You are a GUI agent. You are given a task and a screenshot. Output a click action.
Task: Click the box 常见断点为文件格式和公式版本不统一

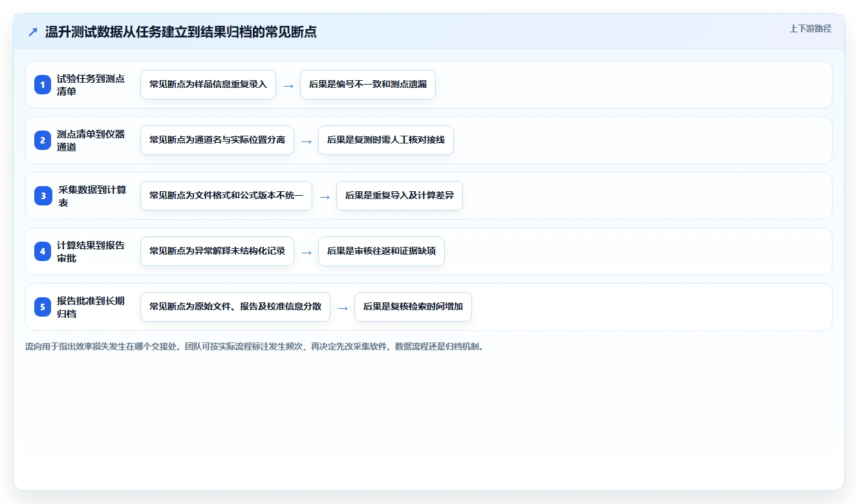pos(226,196)
